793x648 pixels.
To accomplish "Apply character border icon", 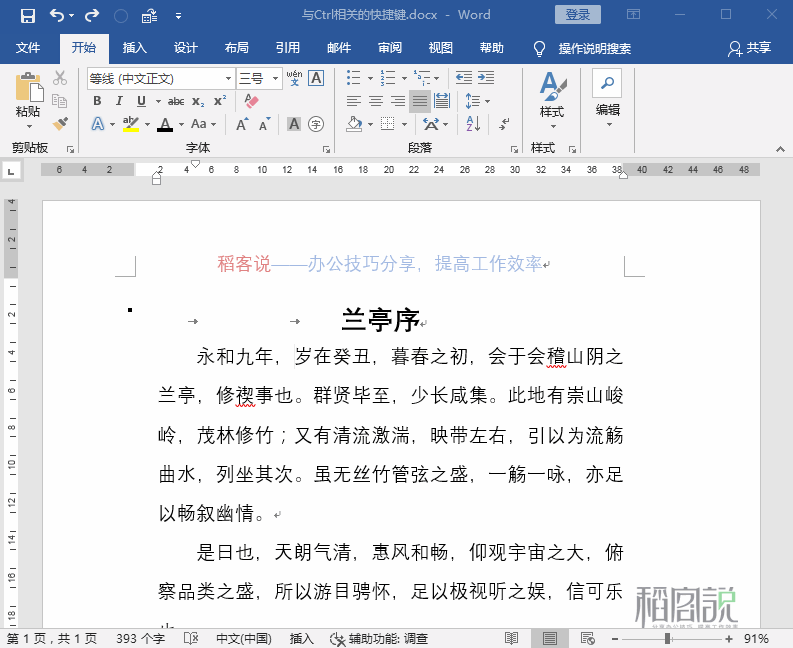I will pyautogui.click(x=316, y=78).
